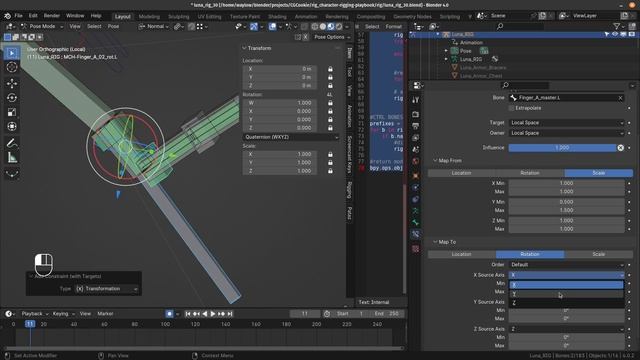Select the Measure tool

tap(12, 158)
